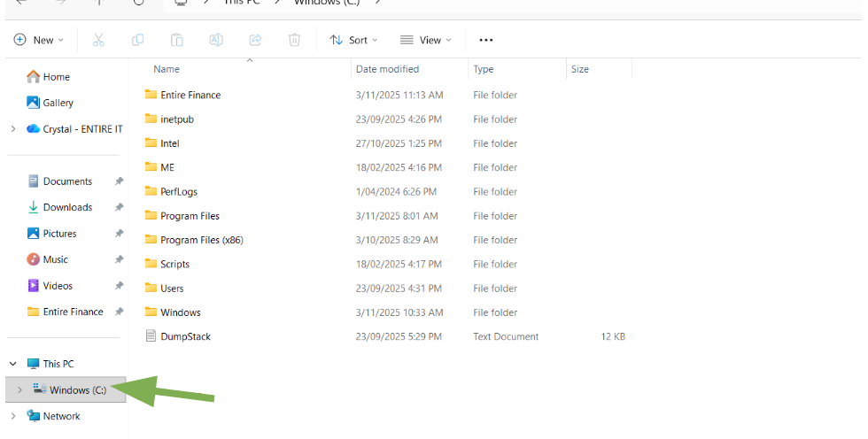
Task: Open the View layout dropdown
Action: point(425,40)
